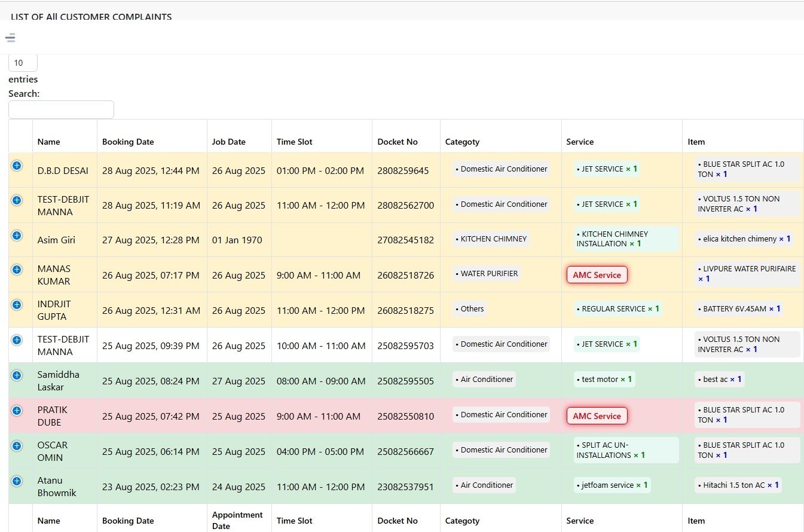Sort by Name column header
This screenshot has height=532, width=804.
tap(49, 142)
